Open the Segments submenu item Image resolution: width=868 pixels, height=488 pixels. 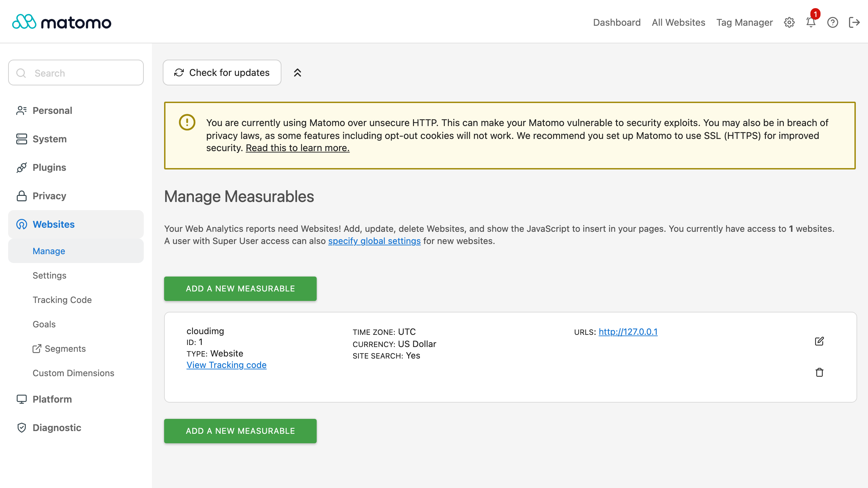point(76,348)
